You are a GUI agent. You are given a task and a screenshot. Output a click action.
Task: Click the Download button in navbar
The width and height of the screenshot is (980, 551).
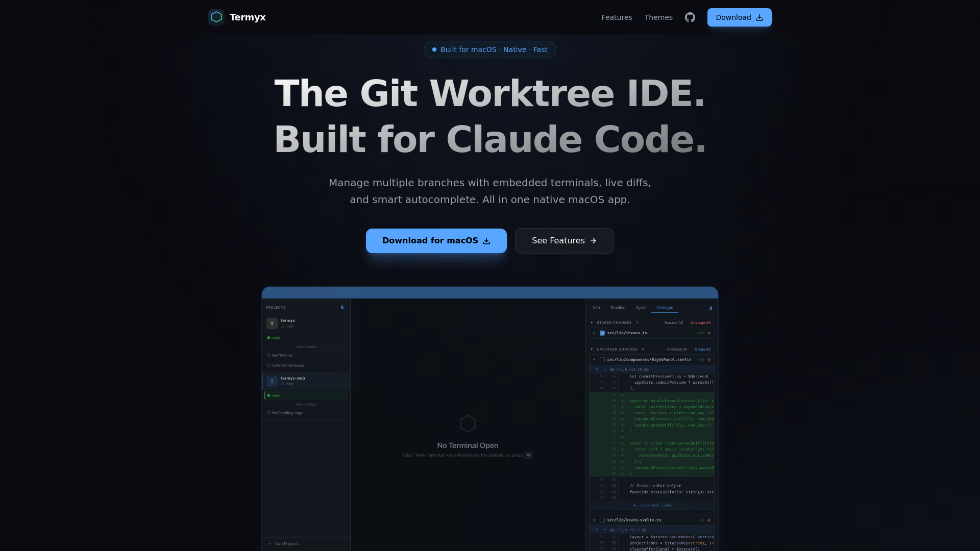[x=739, y=17]
